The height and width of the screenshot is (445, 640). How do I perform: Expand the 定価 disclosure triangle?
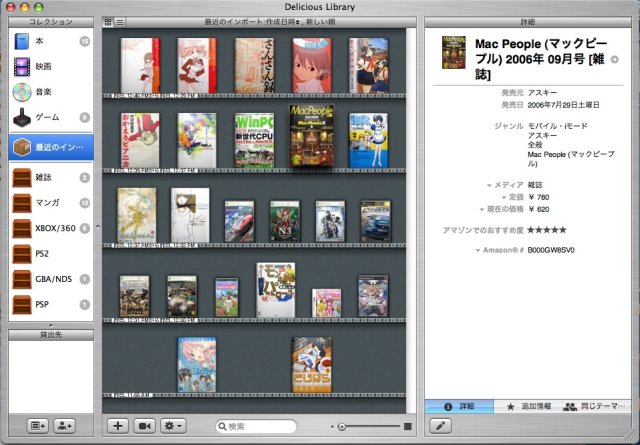pos(504,198)
